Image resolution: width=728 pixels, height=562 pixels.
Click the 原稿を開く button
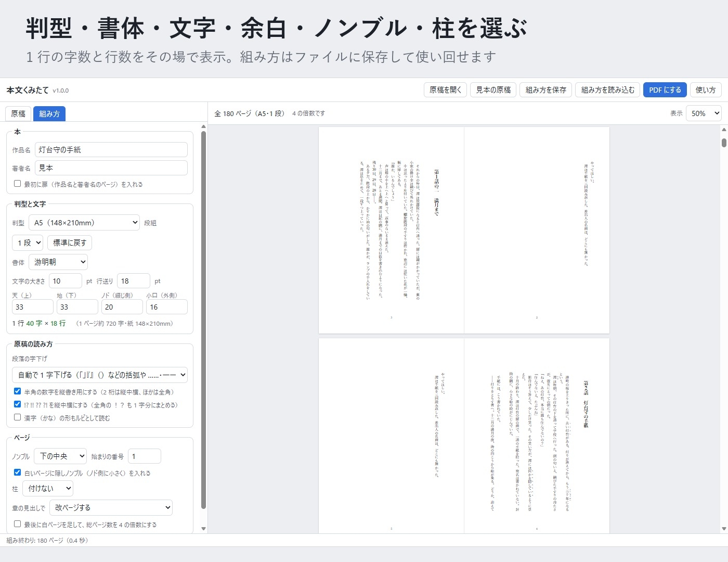pyautogui.click(x=446, y=90)
